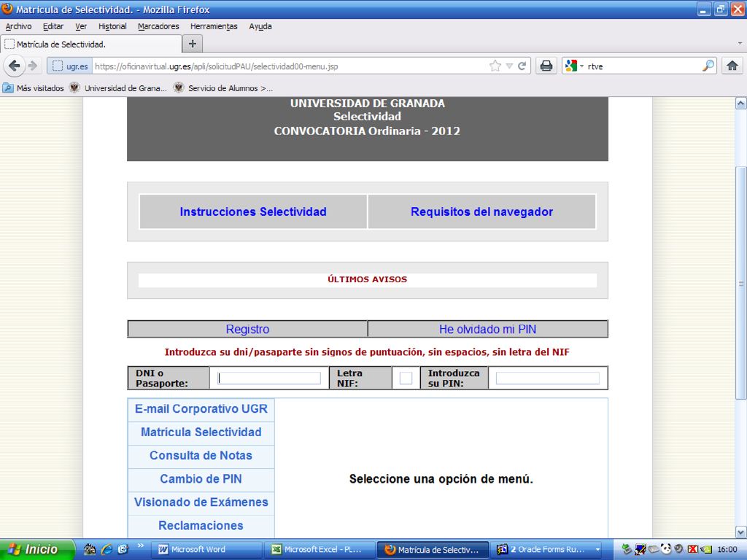Open the Firefox home page icon
This screenshot has width=747, height=560.
(x=732, y=66)
